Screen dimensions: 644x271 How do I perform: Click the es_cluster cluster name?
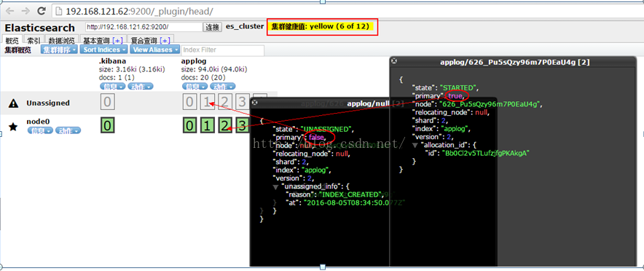coord(245,26)
